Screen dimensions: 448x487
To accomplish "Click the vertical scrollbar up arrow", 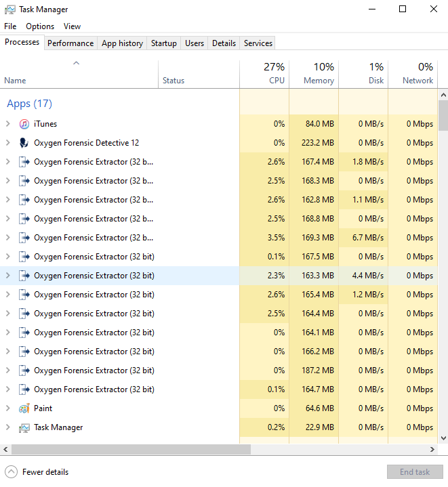I will click(443, 96).
